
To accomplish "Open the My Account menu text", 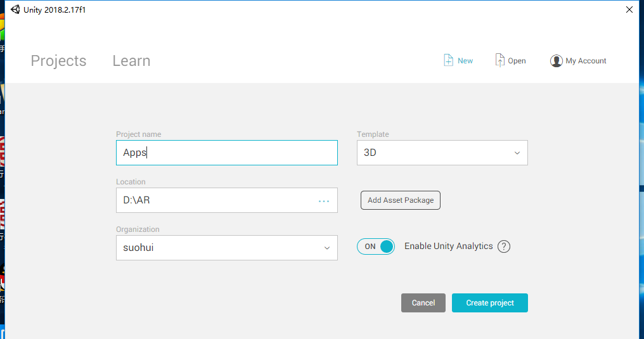I will tap(586, 61).
